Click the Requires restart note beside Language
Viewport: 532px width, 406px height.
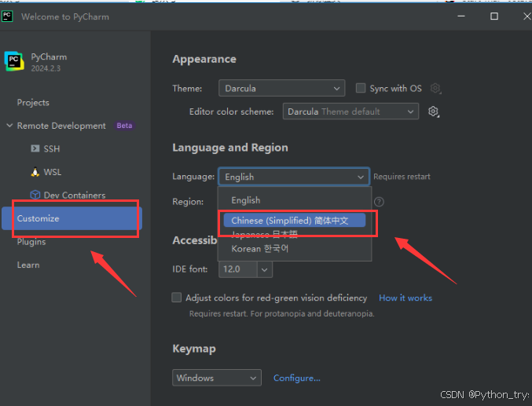(x=402, y=177)
